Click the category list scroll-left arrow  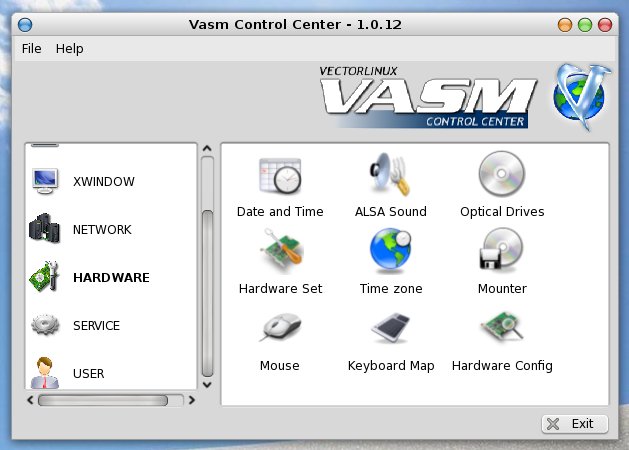[30, 400]
